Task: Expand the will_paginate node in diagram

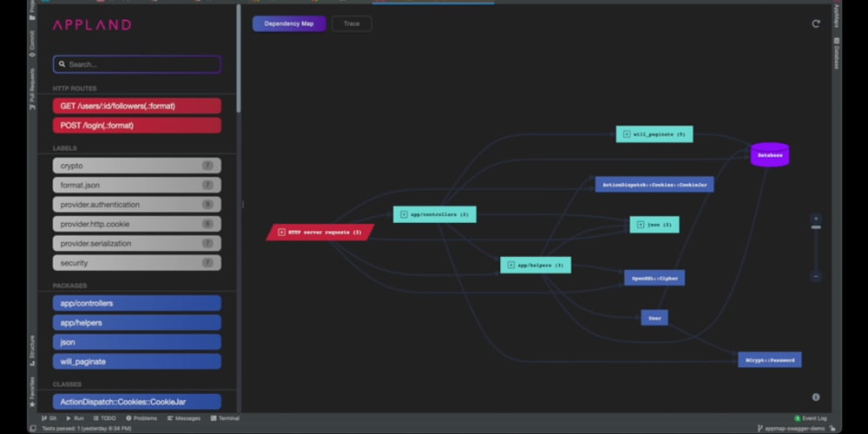Action: pyautogui.click(x=627, y=134)
